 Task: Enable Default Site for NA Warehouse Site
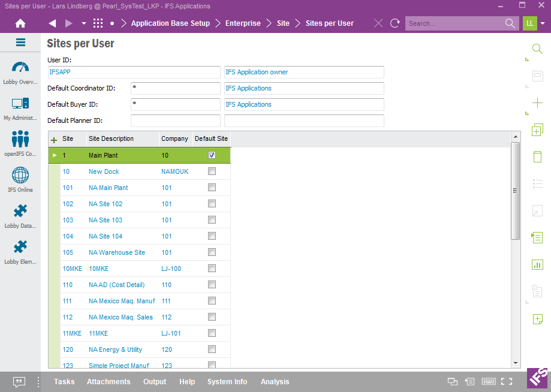point(212,252)
